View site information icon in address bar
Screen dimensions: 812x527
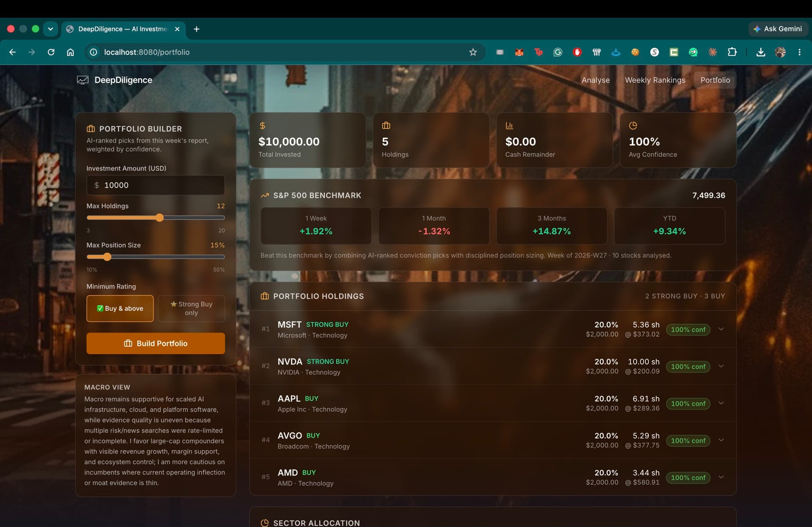click(x=93, y=52)
